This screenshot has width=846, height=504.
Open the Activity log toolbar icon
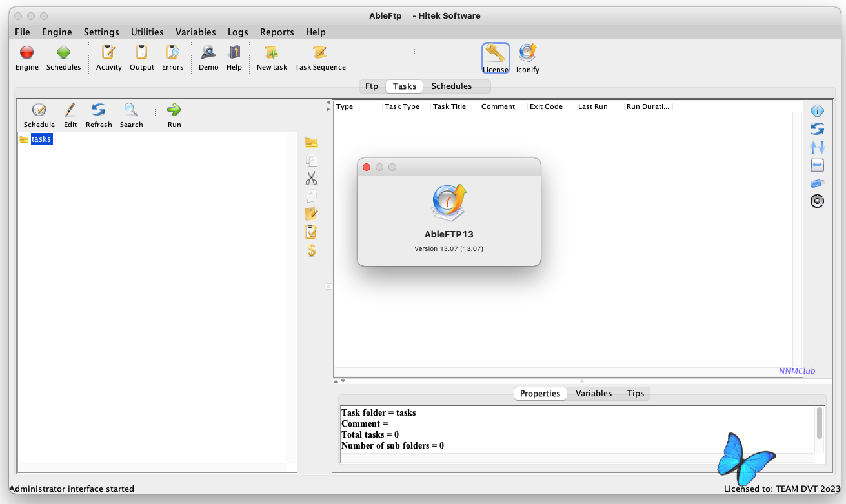(108, 53)
